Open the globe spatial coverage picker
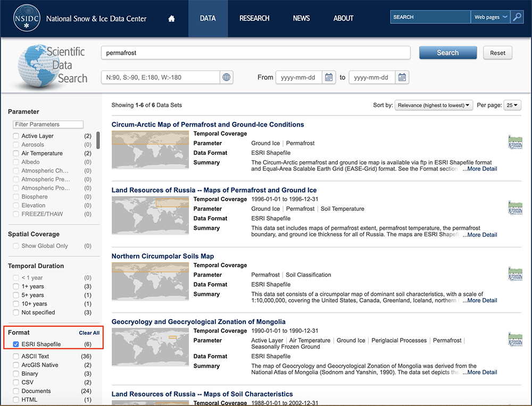532x406 pixels. [226, 77]
